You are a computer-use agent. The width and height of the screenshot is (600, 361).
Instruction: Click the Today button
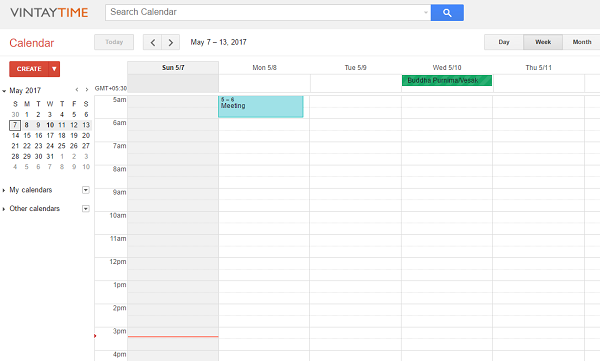click(x=114, y=42)
